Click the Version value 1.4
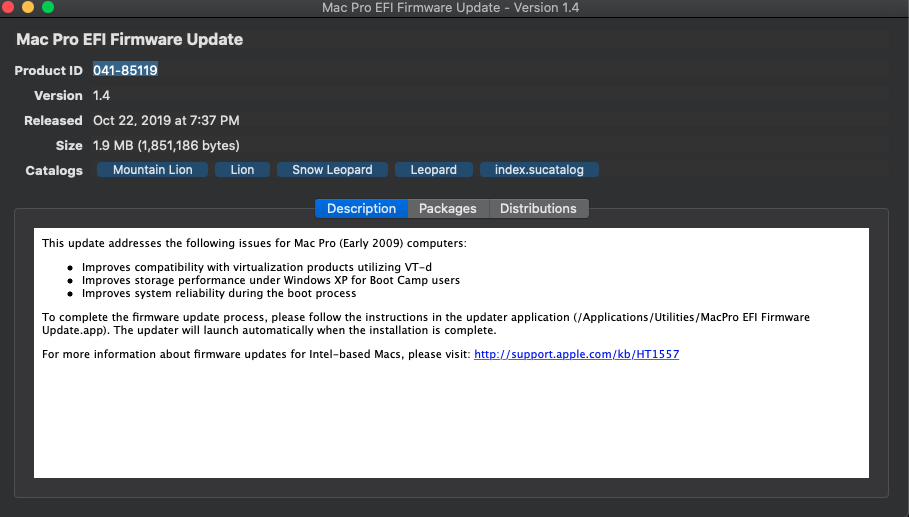The image size is (909, 517). [101, 95]
